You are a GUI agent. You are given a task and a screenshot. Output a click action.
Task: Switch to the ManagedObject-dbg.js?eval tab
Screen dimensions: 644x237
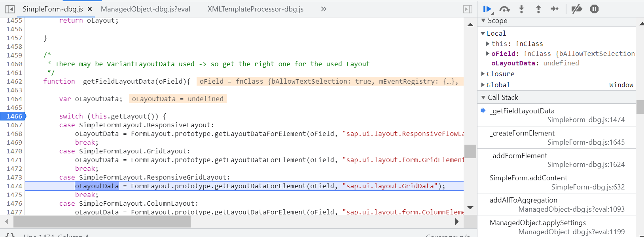click(146, 9)
